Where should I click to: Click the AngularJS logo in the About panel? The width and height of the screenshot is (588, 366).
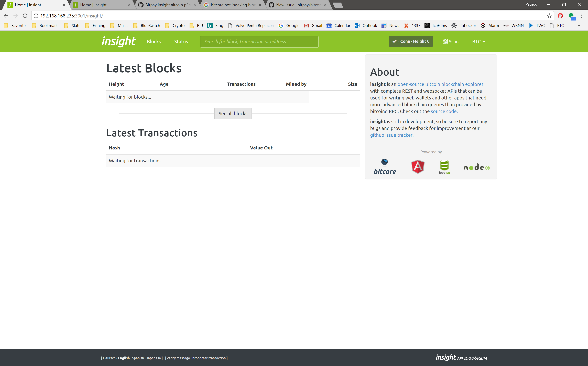(418, 166)
